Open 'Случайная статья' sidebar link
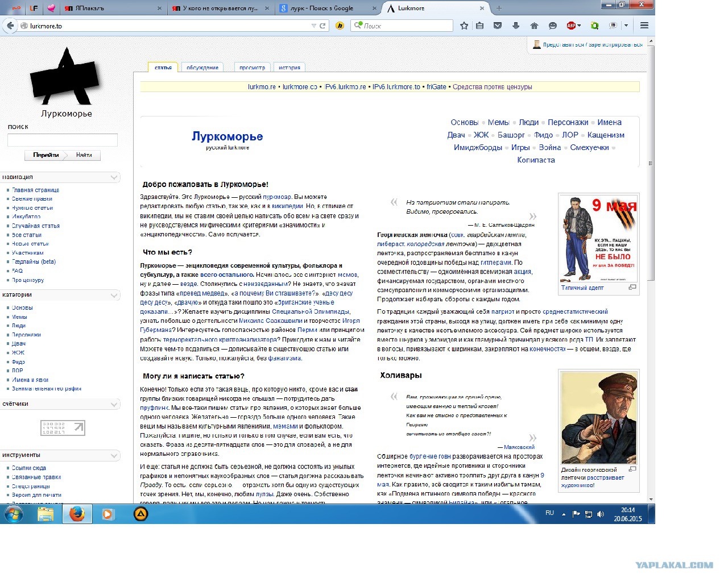 pos(35,226)
